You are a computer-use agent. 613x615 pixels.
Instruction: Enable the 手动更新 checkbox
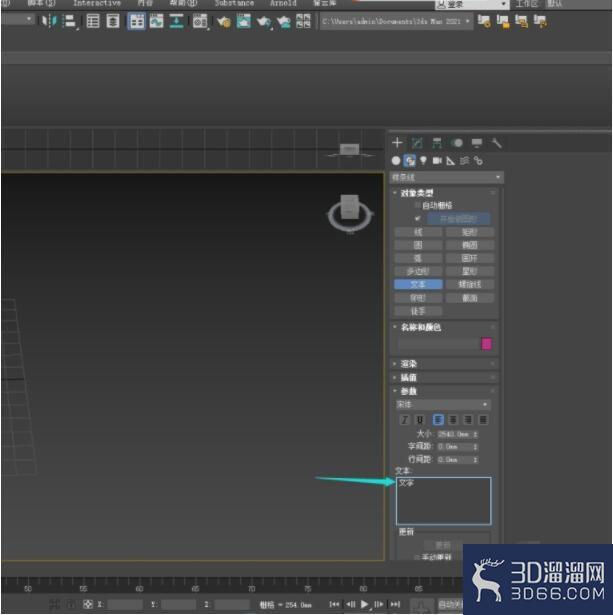coord(418,557)
